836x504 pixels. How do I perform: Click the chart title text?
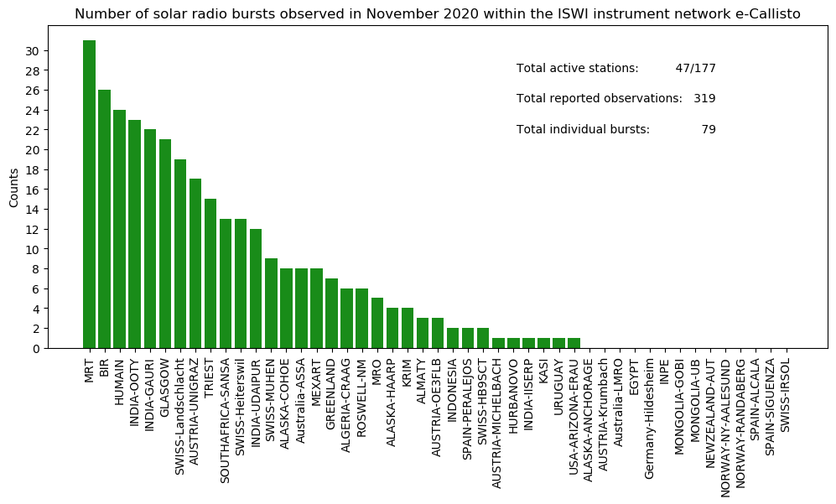pyautogui.click(x=437, y=14)
